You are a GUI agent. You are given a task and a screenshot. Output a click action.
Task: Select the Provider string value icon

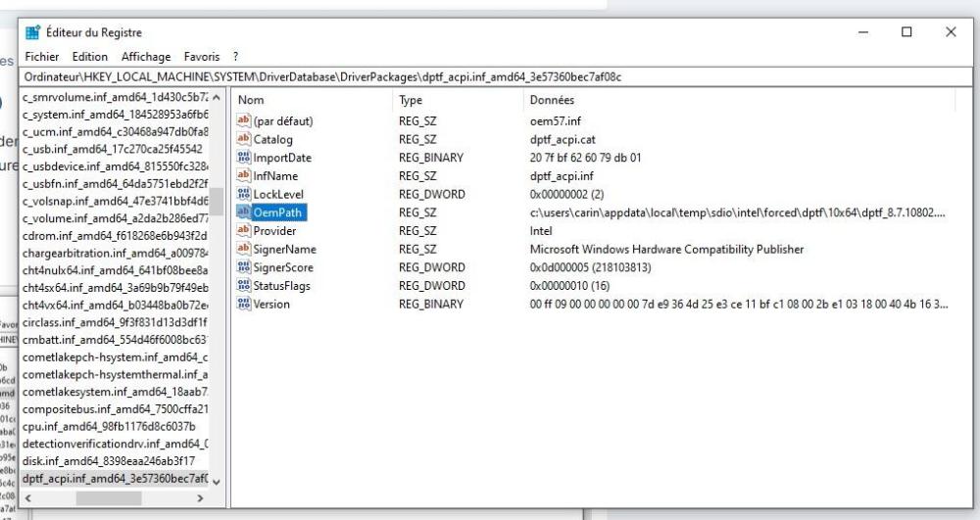click(244, 230)
